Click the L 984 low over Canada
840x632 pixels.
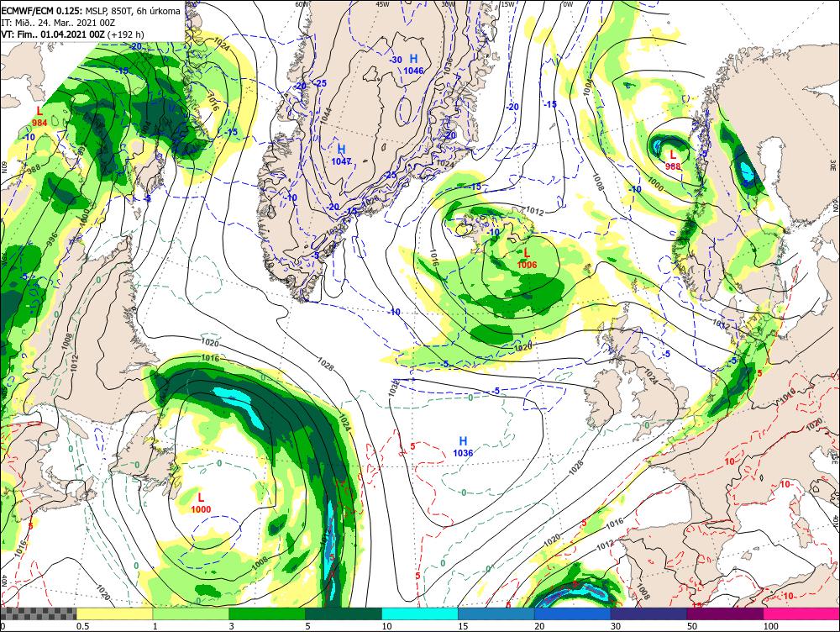39,117
